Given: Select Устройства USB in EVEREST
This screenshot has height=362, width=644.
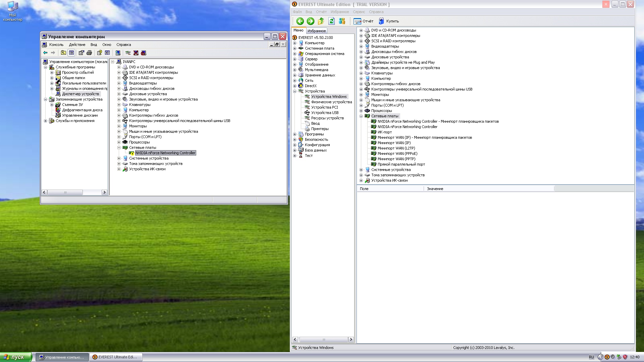Looking at the screenshot, I should click(x=325, y=113).
